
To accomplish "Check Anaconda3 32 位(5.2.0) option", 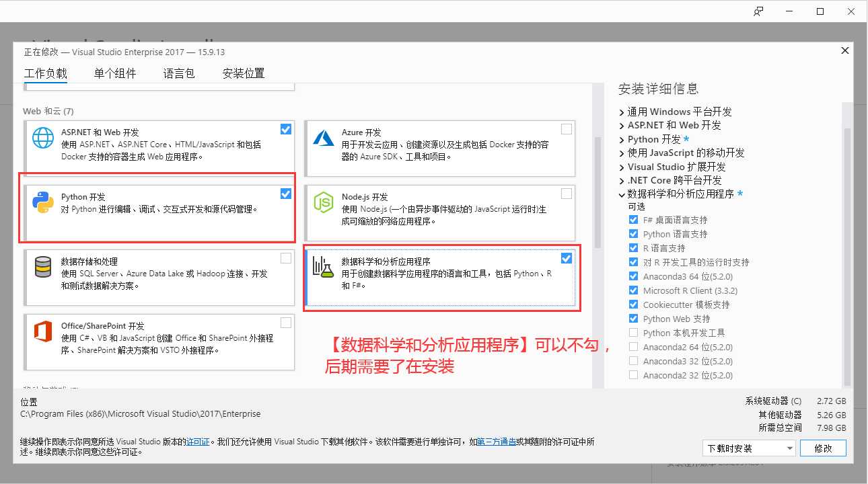I will pyautogui.click(x=633, y=361).
